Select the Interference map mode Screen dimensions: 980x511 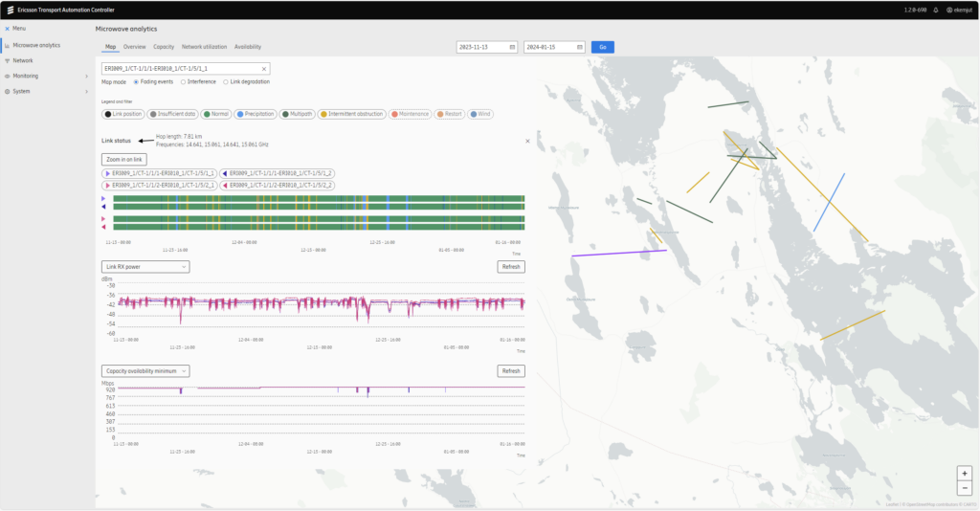(183, 82)
